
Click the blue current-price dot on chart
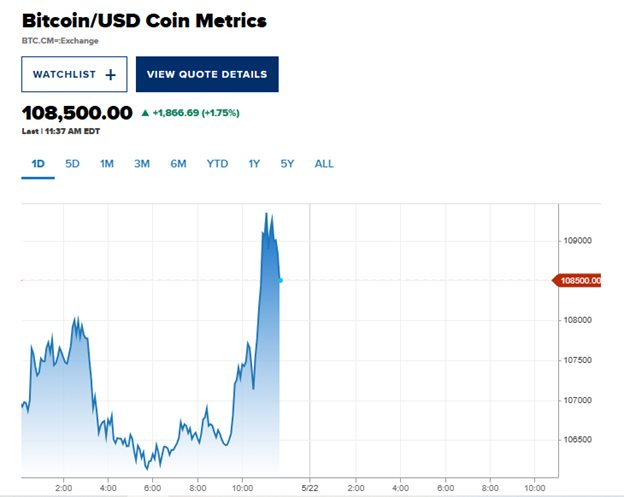(x=280, y=280)
